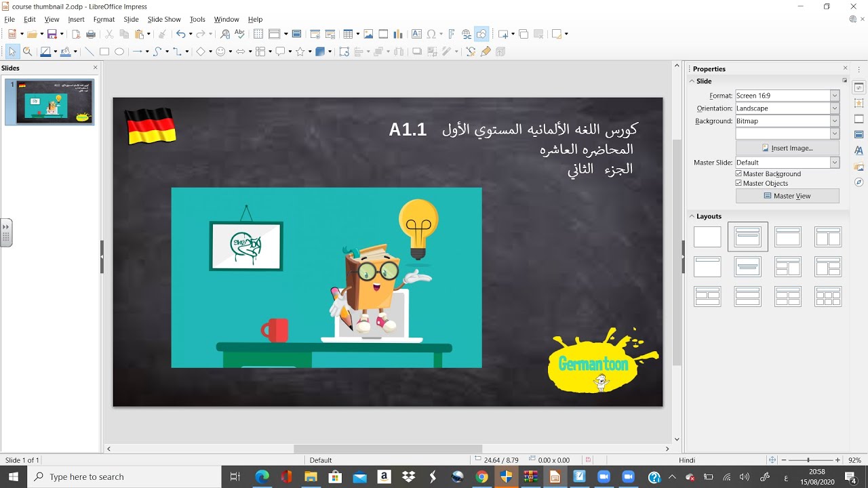
Task: Open the Format menu
Action: click(104, 20)
